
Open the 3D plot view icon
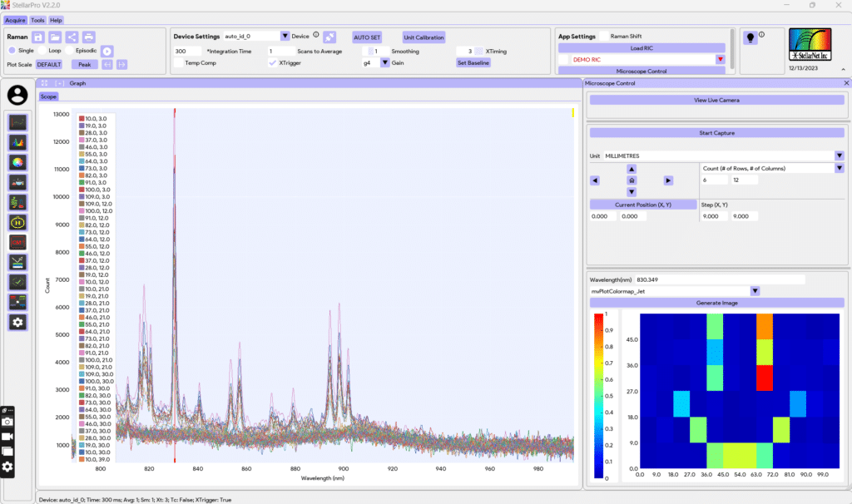coord(17,142)
